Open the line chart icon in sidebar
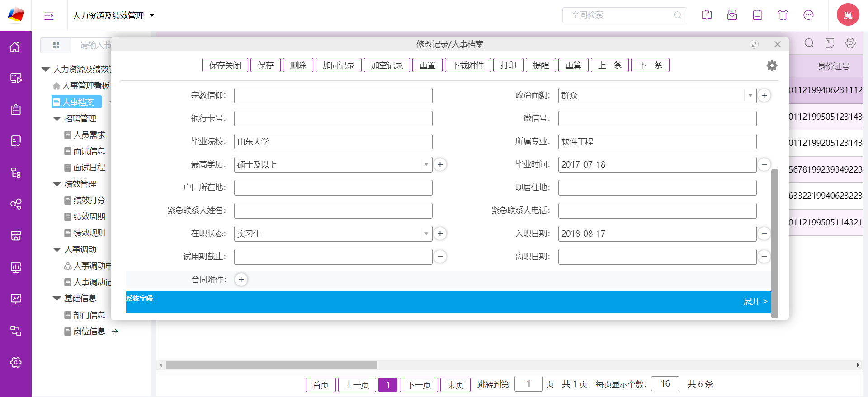Image resolution: width=868 pixels, height=397 pixels. (x=16, y=299)
